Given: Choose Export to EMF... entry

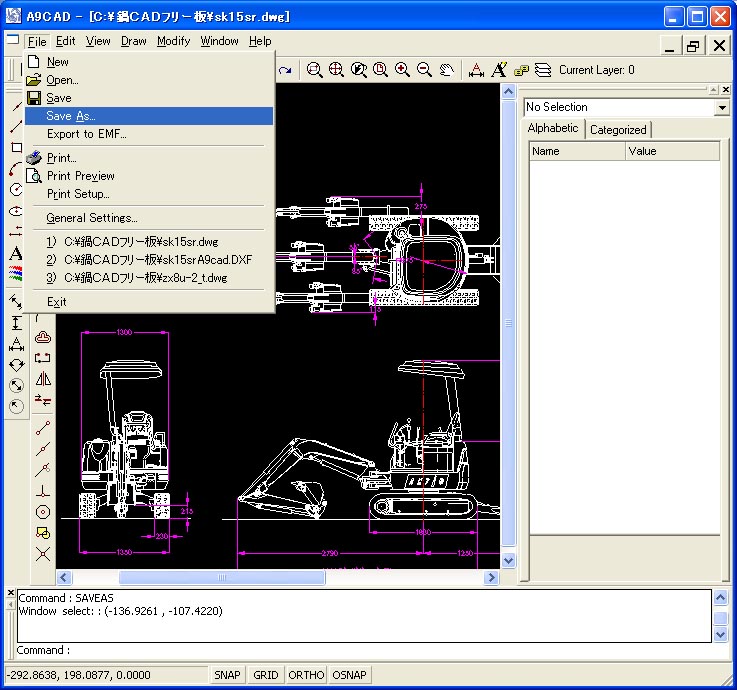Looking at the screenshot, I should coord(149,134).
